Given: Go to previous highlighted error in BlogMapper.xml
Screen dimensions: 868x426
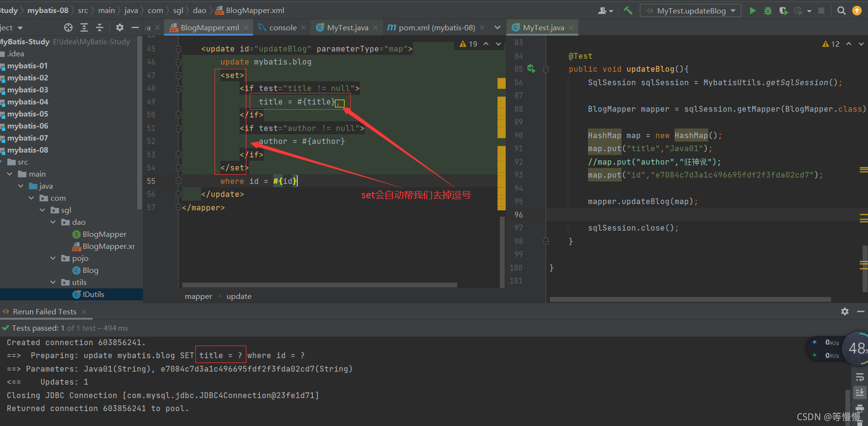Looking at the screenshot, I should [486, 44].
